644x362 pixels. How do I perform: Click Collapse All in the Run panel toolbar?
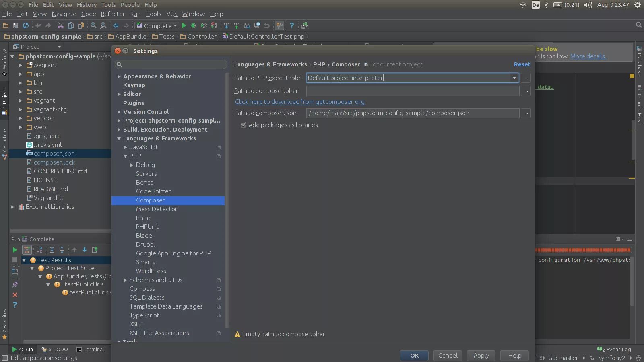62,250
